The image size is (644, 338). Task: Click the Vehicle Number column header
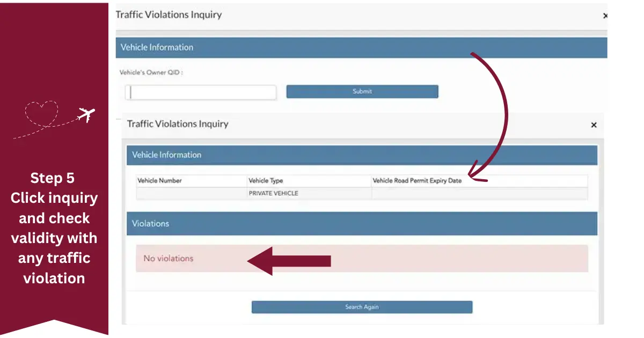click(x=192, y=181)
